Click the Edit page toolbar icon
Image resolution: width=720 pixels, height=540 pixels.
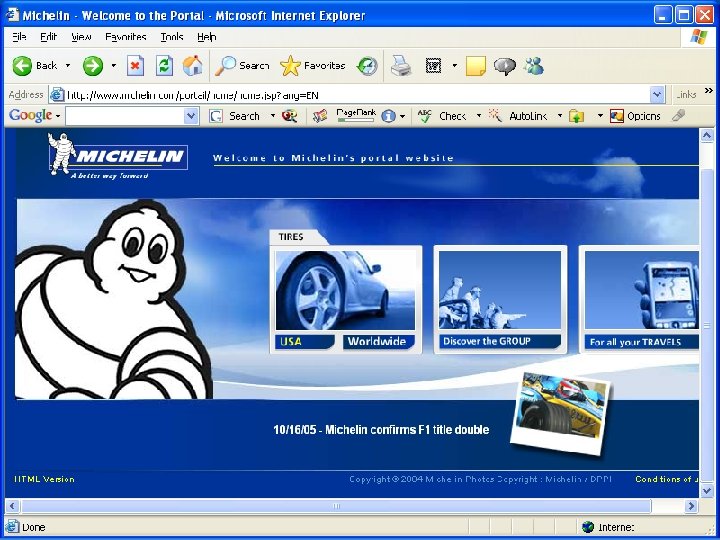pos(433,66)
